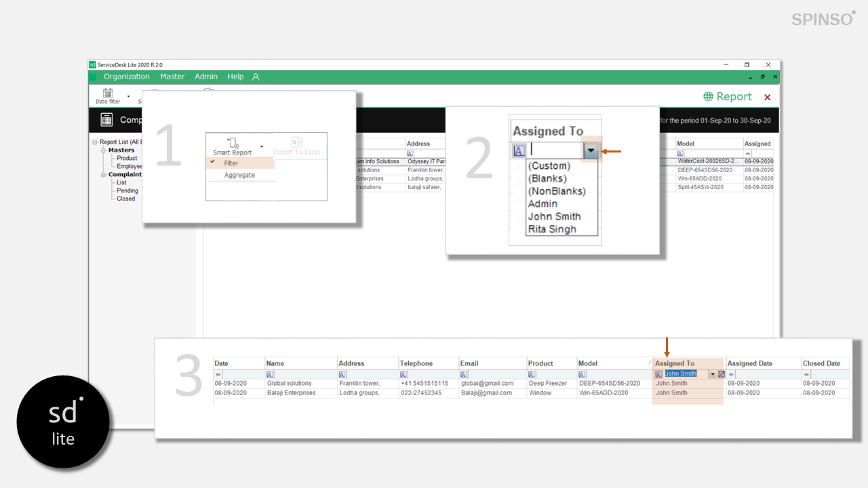868x488 pixels.
Task: Choose Rita Singh from the dropdown list
Action: 552,229
